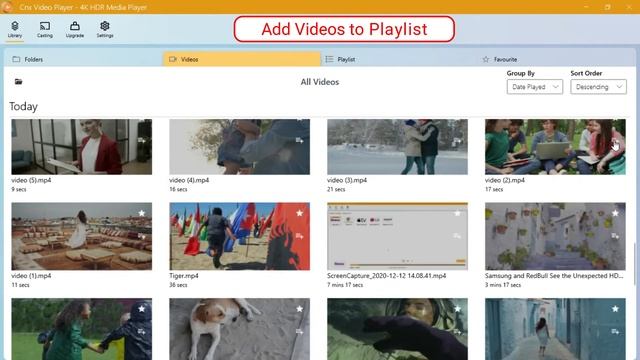Open the Library section
Screen dimensions: 640x360
[15, 30]
